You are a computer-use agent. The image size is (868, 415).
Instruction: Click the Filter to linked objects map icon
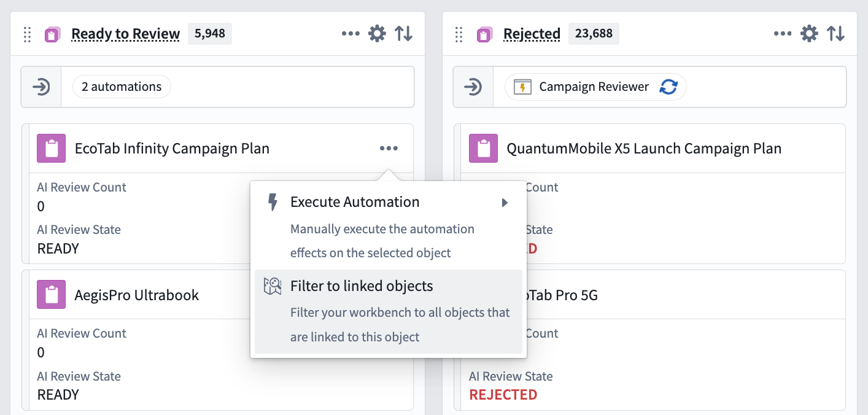click(x=273, y=285)
